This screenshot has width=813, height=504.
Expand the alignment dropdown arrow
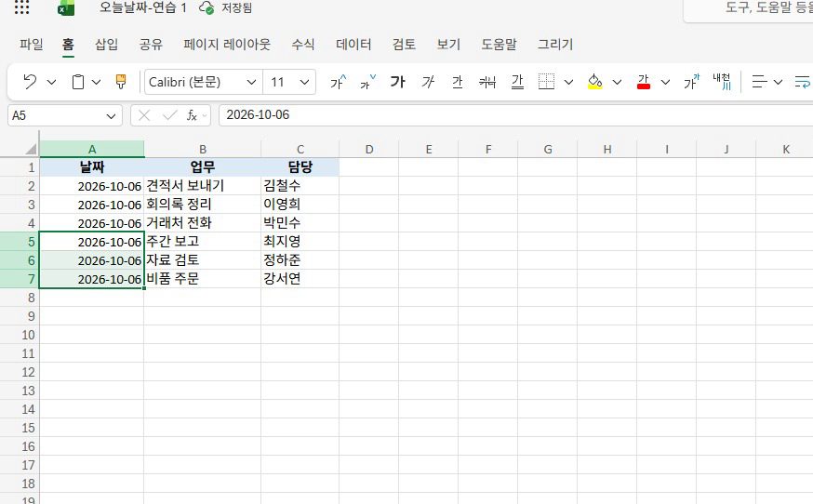778,82
